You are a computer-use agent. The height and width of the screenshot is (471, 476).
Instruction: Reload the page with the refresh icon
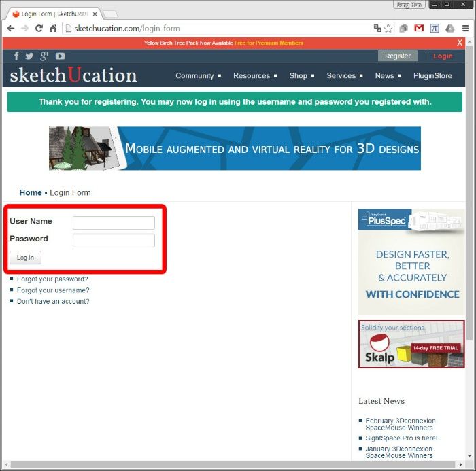39,29
